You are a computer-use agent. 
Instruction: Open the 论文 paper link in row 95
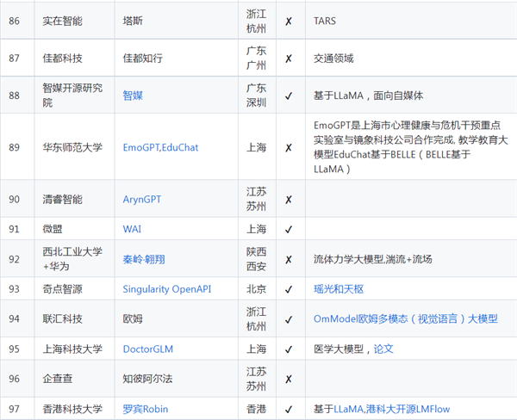pyautogui.click(x=383, y=349)
